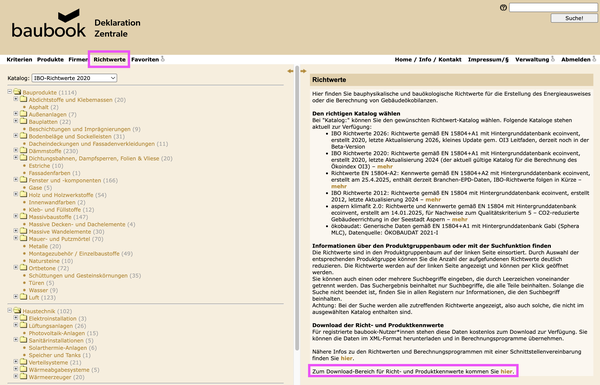Click the Elektroinstallation folder icon

pos(23,318)
